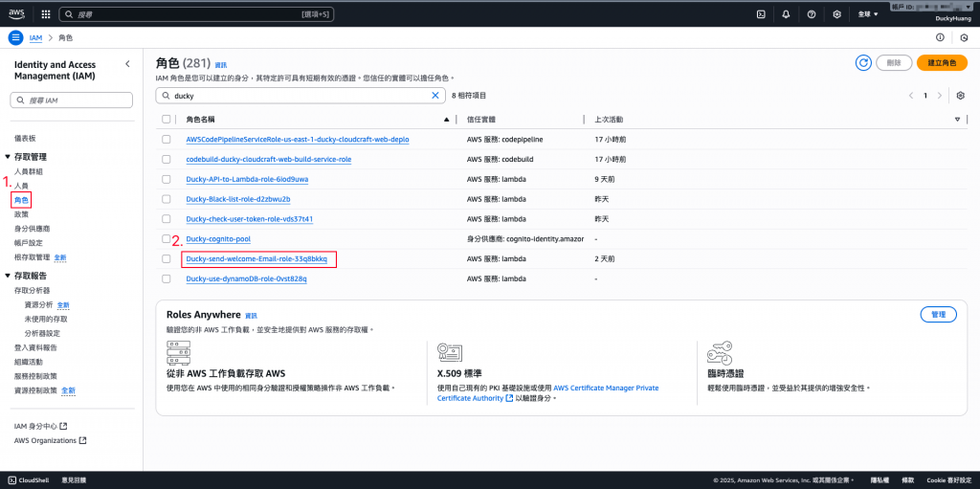Viewport: 980px width, 489px height.
Task: Open Ducky-API-to-Lambda-role-6iod9uwa link
Action: pos(248,179)
